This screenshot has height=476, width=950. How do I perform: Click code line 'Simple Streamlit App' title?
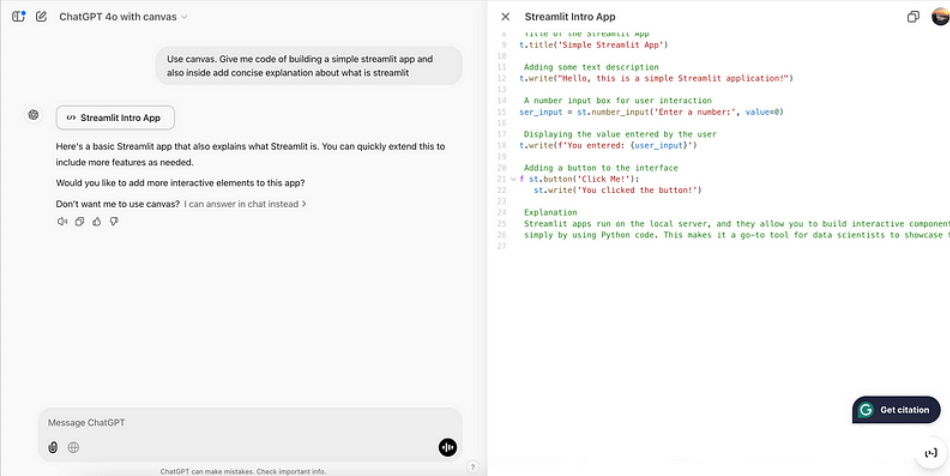click(593, 45)
